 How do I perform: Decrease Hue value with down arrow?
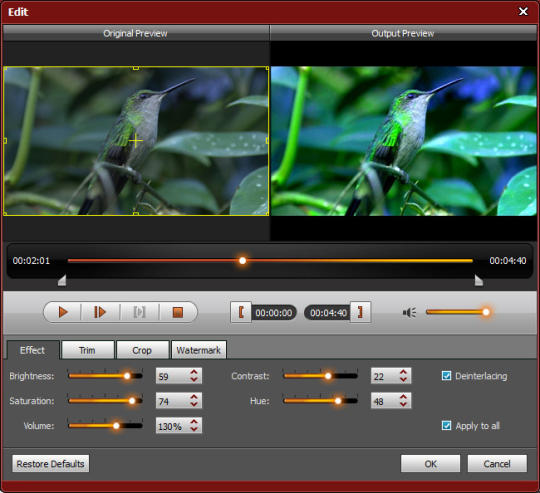403,405
